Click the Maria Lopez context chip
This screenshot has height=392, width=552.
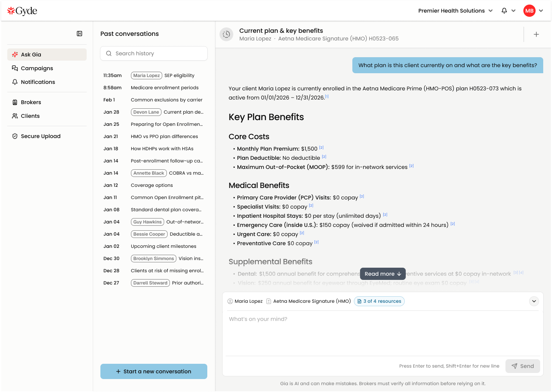tap(245, 301)
